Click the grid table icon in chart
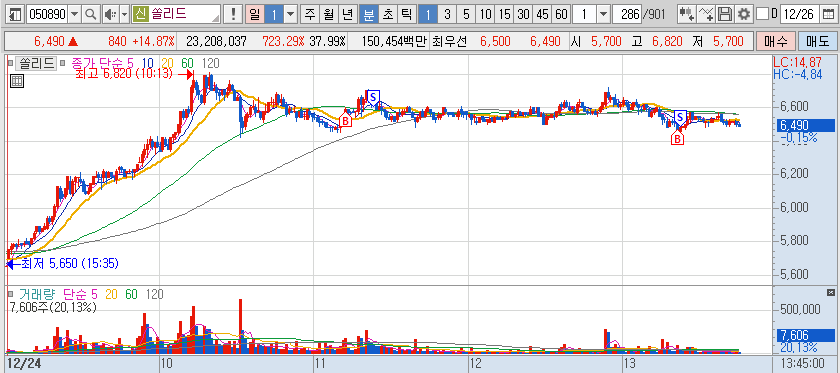840x373 pixels. click(17, 81)
